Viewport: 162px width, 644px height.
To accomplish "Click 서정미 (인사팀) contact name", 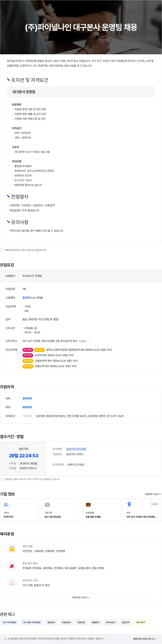I will pos(75,465).
